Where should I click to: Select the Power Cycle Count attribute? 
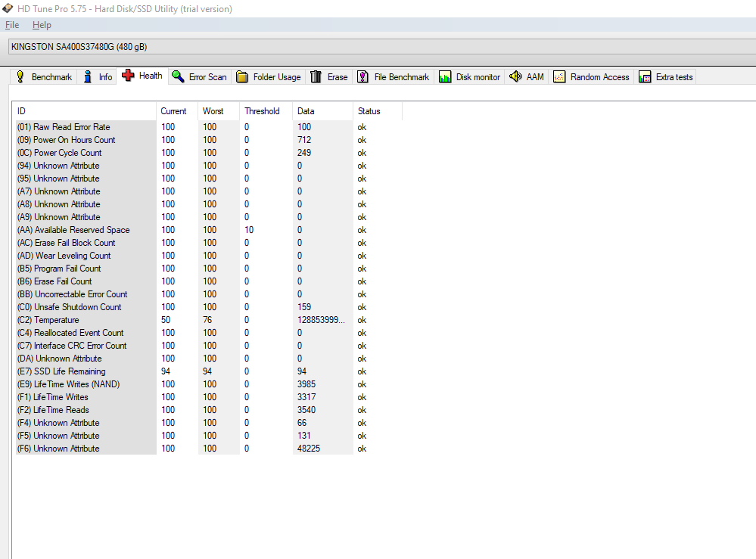(x=208, y=153)
